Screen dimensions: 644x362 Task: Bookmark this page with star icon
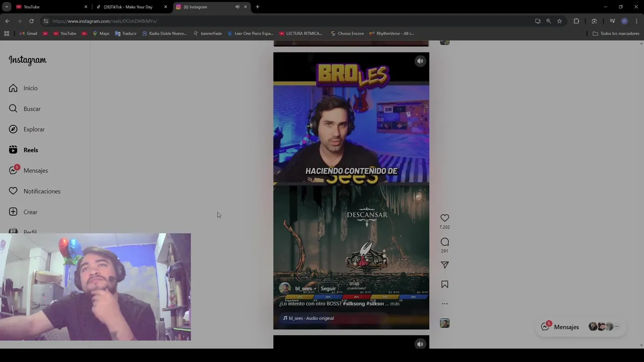(559, 21)
